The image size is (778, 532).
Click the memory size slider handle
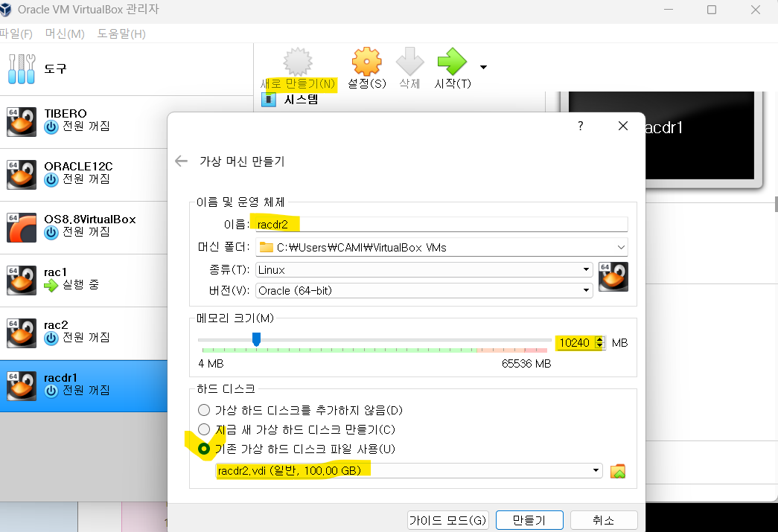[257, 339]
